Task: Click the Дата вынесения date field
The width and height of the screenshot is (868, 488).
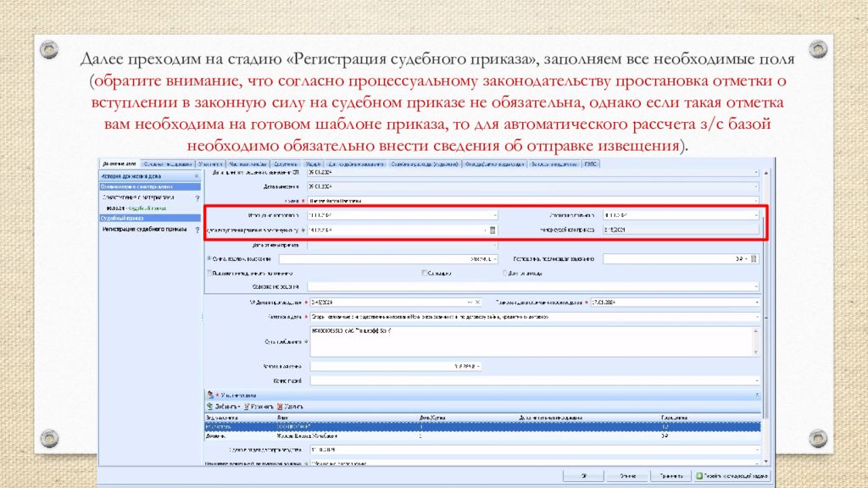Action: click(532, 187)
